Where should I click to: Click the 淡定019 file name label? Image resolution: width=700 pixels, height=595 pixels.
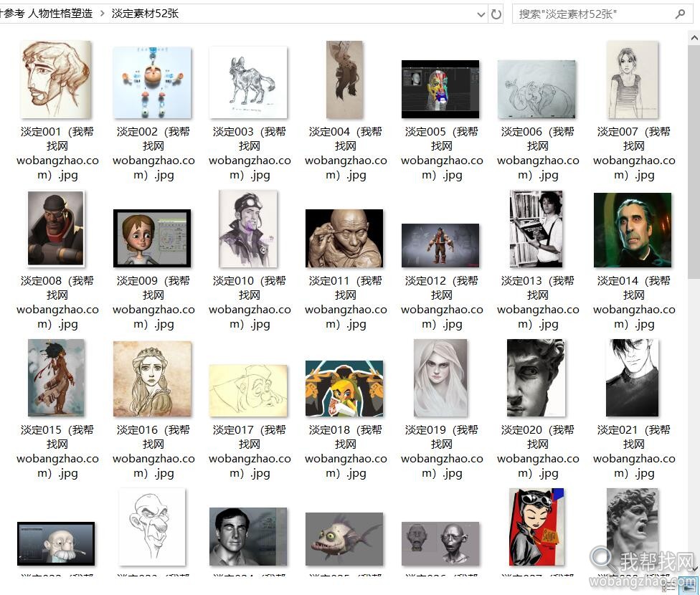[x=442, y=452]
